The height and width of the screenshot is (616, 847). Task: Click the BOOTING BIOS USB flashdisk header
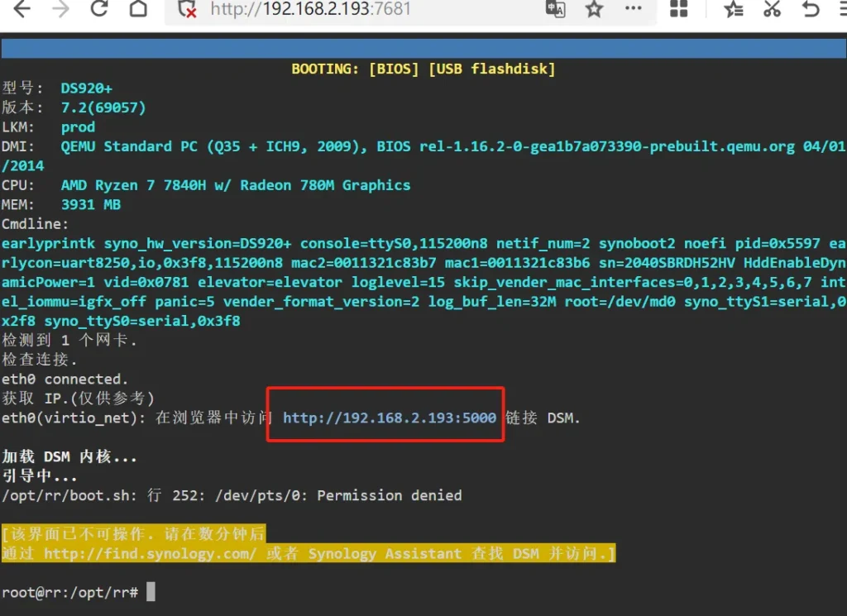pos(423,69)
